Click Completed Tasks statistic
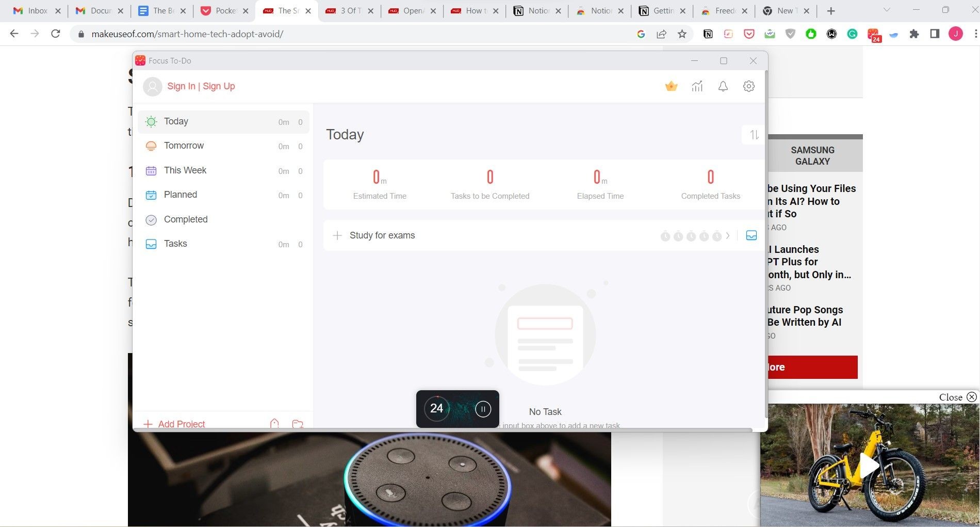 click(711, 185)
